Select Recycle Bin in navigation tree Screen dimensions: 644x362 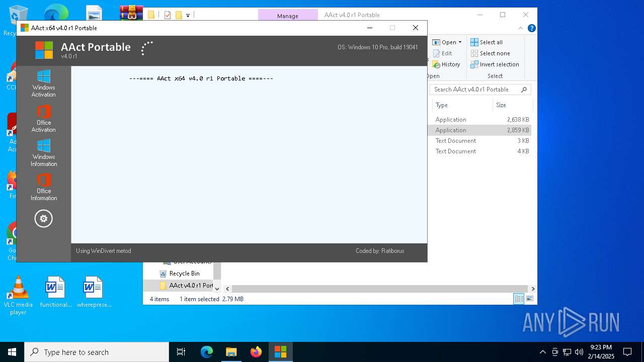coord(184,274)
